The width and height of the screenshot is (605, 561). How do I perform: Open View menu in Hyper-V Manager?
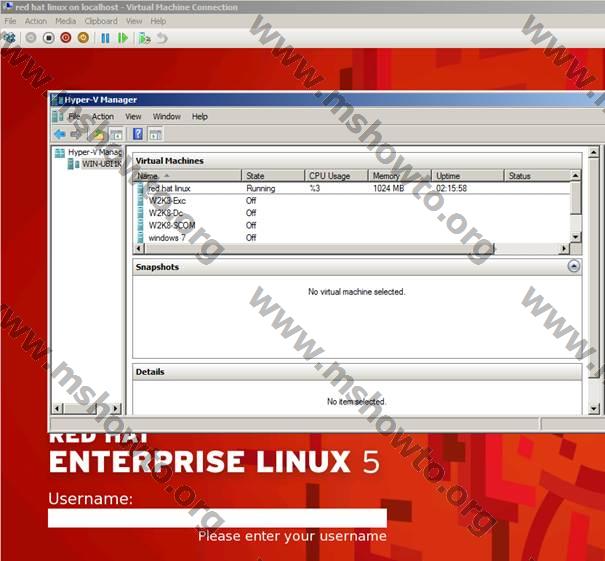pos(133,116)
